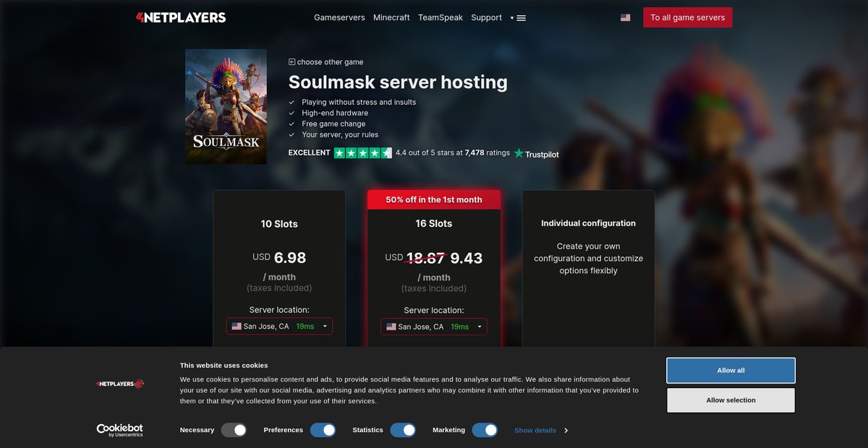Click the High-end hardware bullet
The image size is (868, 448).
coord(335,113)
